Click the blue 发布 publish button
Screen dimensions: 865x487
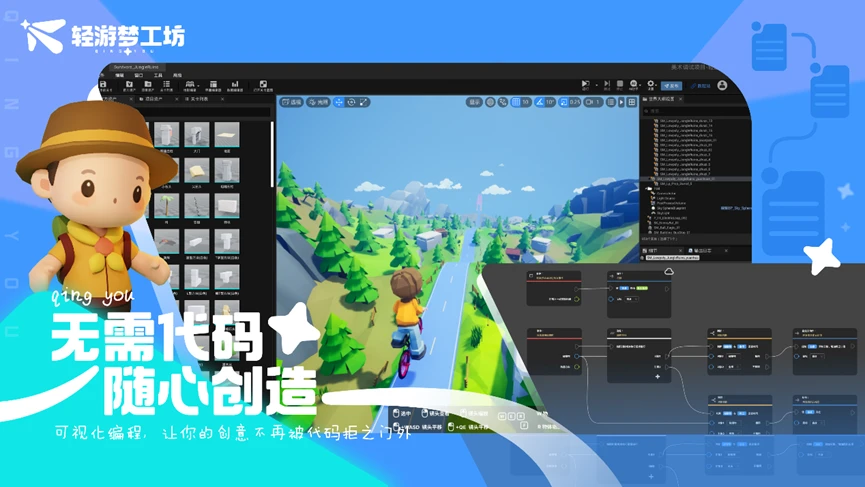point(671,86)
